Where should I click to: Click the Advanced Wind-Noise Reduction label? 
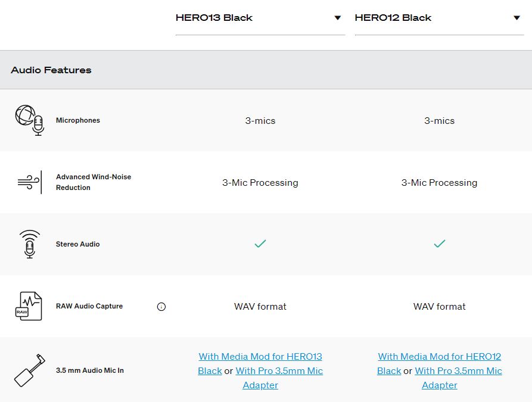tap(94, 182)
